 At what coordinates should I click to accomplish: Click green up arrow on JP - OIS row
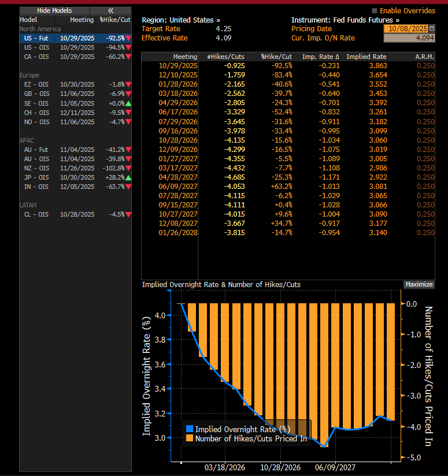[x=128, y=177]
